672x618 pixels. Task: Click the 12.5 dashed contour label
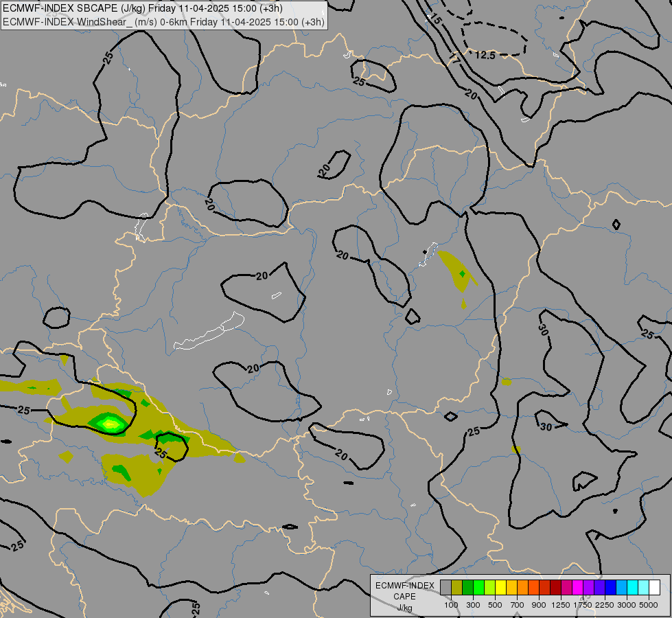pyautogui.click(x=485, y=55)
